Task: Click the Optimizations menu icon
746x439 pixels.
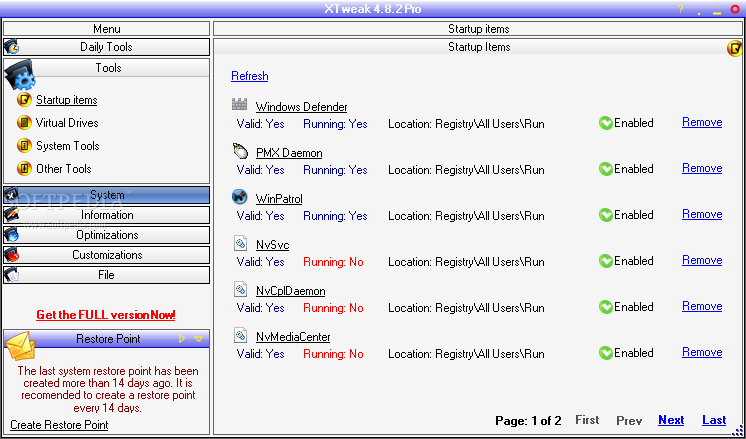Action: 11,235
